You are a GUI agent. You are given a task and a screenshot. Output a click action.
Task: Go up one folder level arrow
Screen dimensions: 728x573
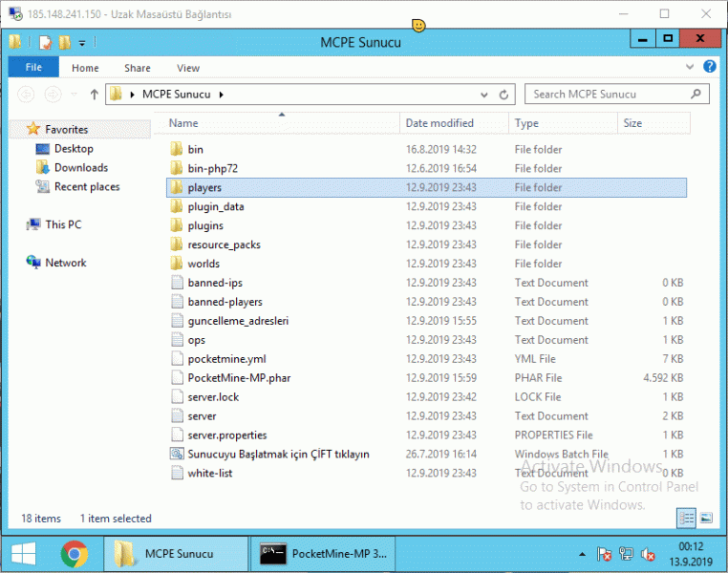tap(95, 95)
